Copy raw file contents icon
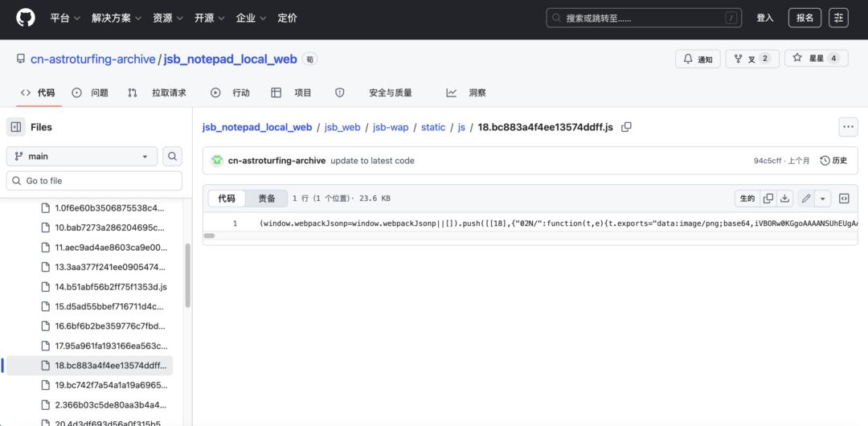This screenshot has height=426, width=868. [768, 199]
